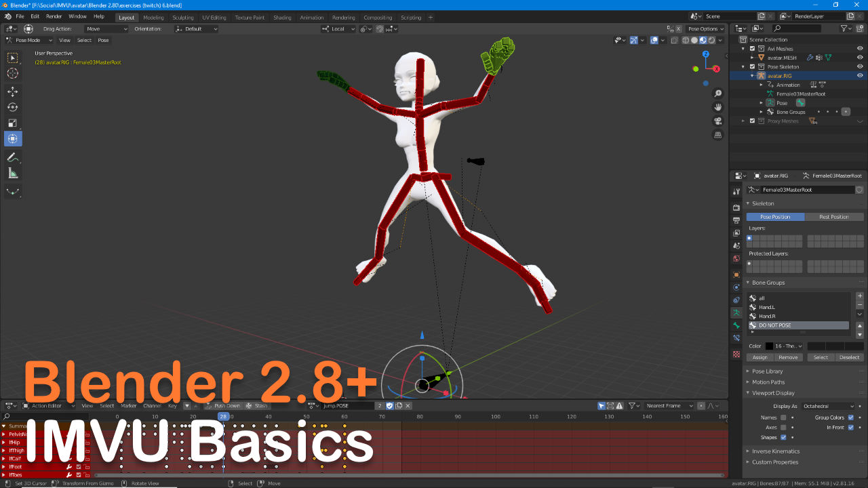
Task: Open the Render menu
Action: [x=54, y=16]
